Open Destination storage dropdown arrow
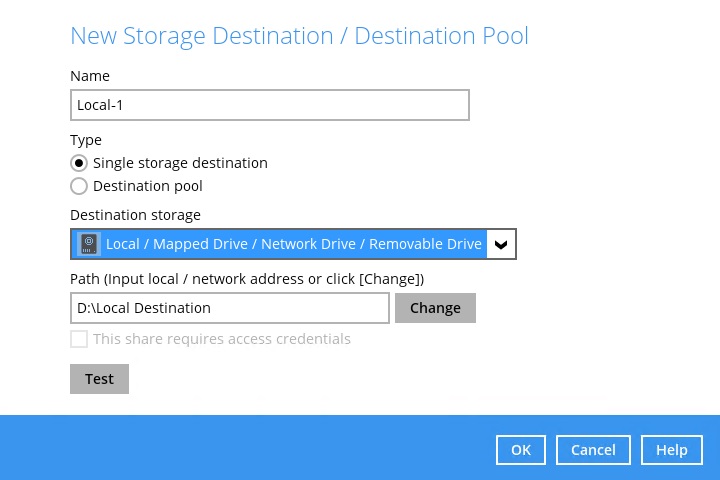The image size is (720, 480). [501, 244]
